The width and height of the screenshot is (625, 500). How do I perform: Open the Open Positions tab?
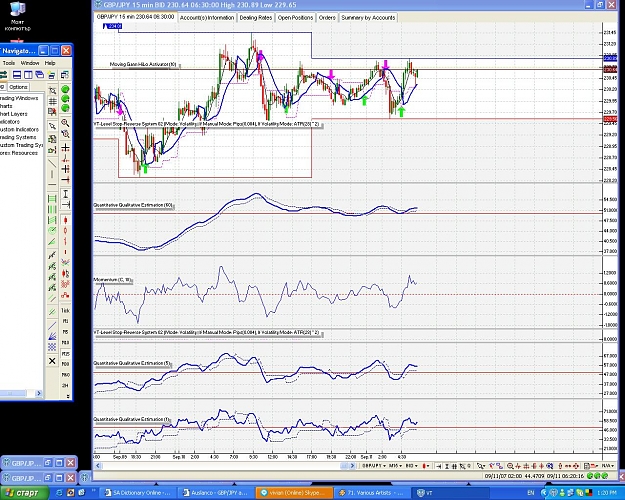295,18
